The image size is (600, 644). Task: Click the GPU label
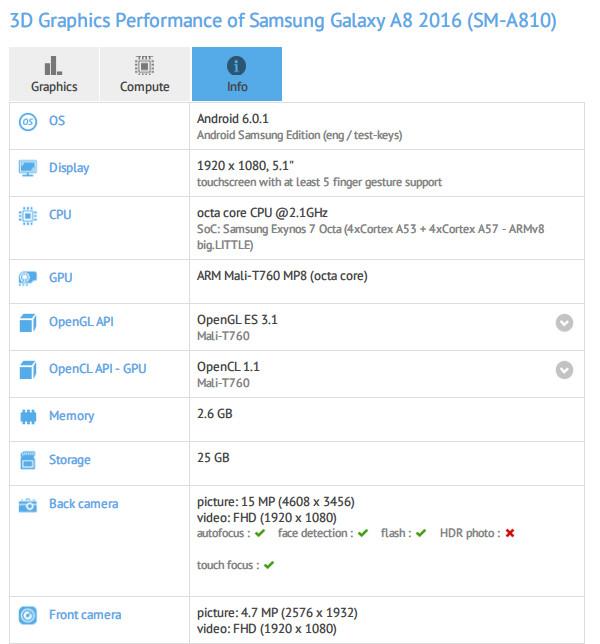click(60, 278)
